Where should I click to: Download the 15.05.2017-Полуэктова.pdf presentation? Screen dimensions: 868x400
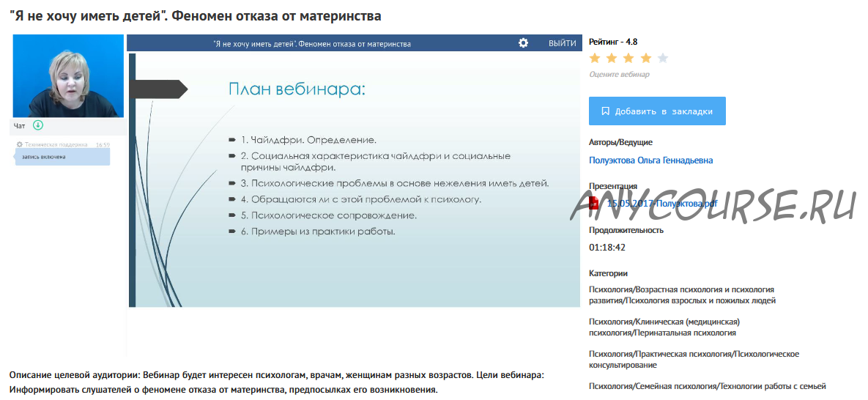(x=661, y=204)
